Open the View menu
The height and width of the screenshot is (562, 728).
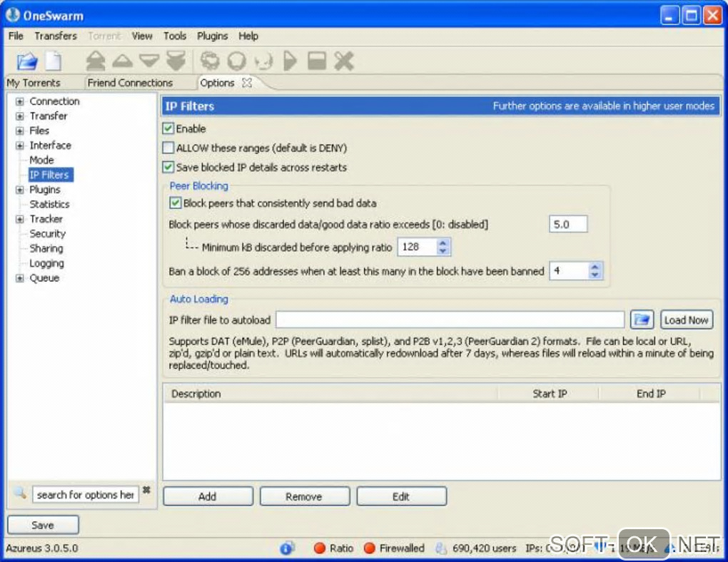click(x=142, y=36)
